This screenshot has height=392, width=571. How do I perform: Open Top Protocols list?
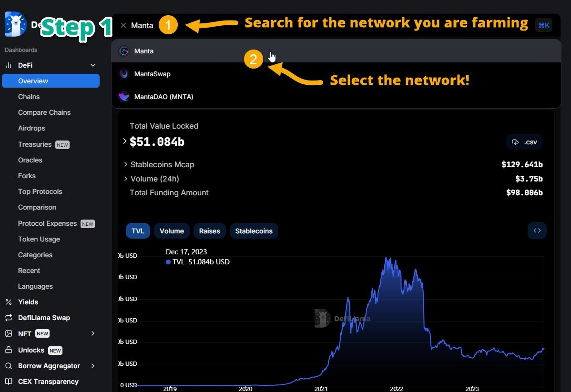40,191
